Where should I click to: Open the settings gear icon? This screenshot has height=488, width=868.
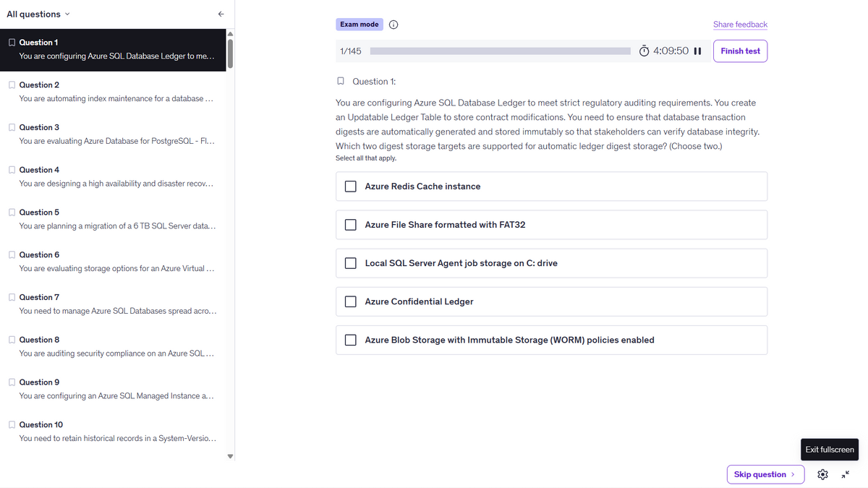(x=822, y=474)
